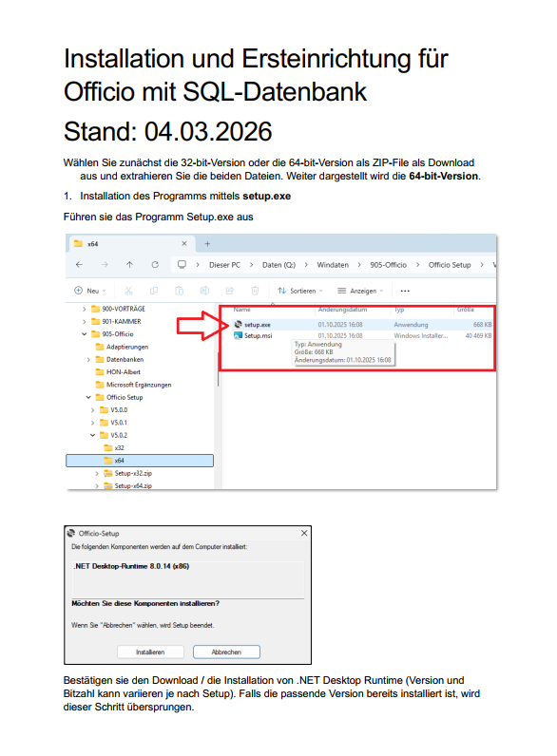
Task: Select the setup.exe file row
Action: point(362,325)
